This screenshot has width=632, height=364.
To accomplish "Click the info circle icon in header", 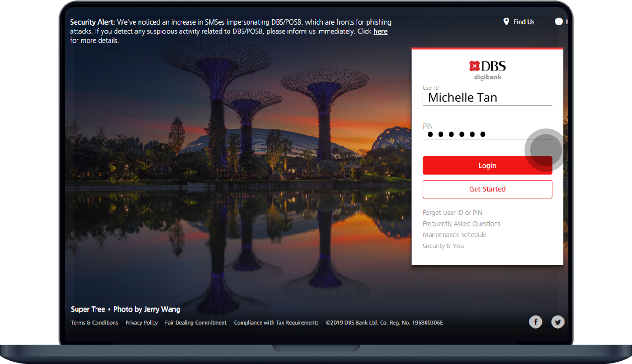I will pos(559,22).
